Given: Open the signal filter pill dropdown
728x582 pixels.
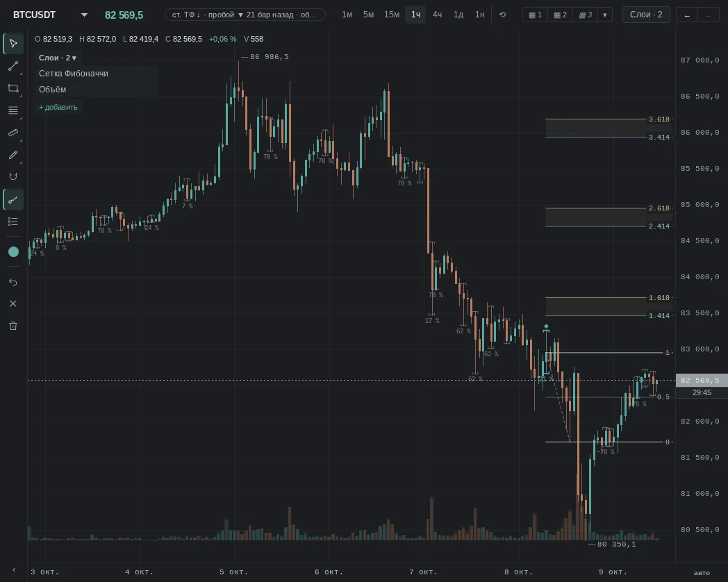Looking at the screenshot, I should (x=245, y=15).
